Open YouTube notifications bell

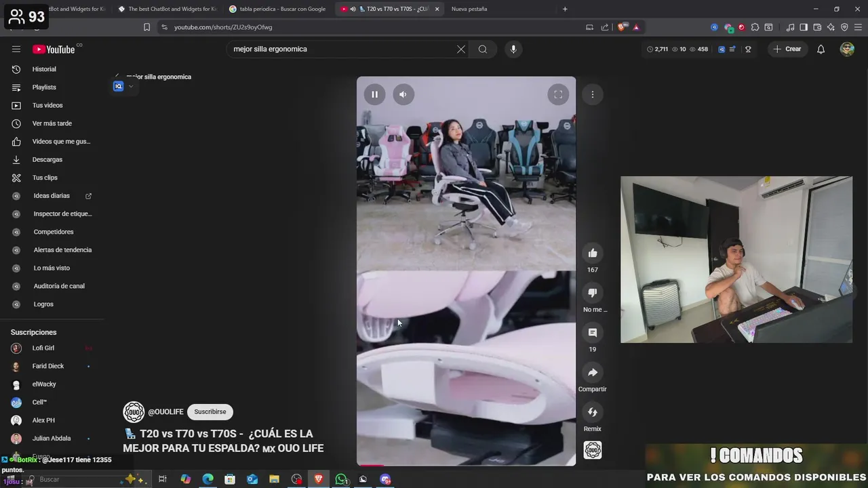pos(821,49)
